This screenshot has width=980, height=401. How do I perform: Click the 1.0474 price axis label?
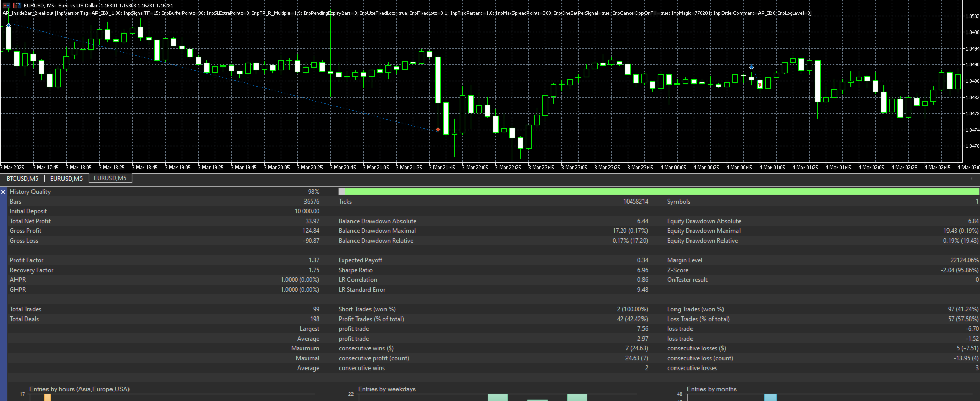point(972,130)
